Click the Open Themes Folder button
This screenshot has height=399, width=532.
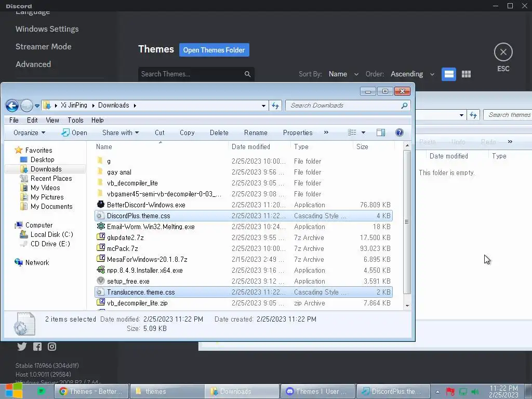click(x=214, y=50)
